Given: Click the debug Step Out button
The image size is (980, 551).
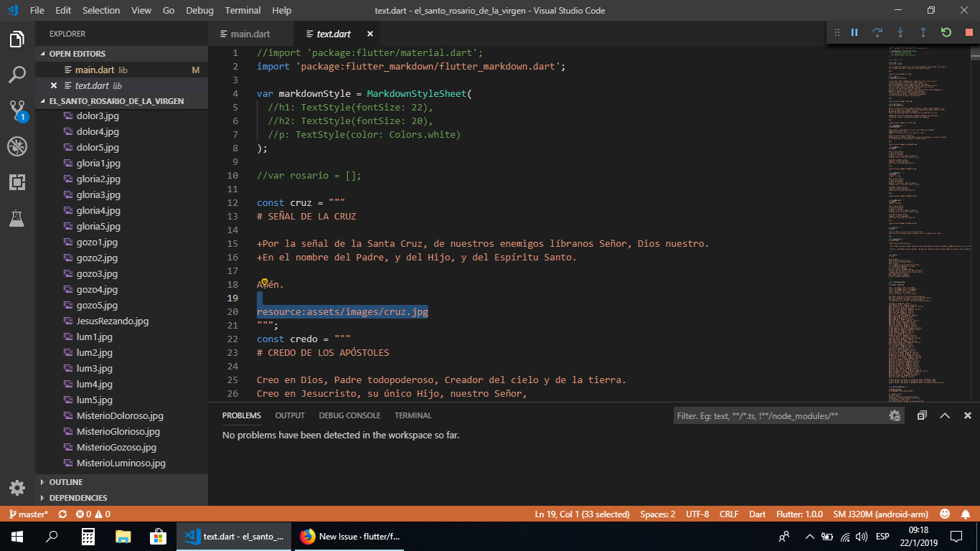Looking at the screenshot, I should coord(923,32).
